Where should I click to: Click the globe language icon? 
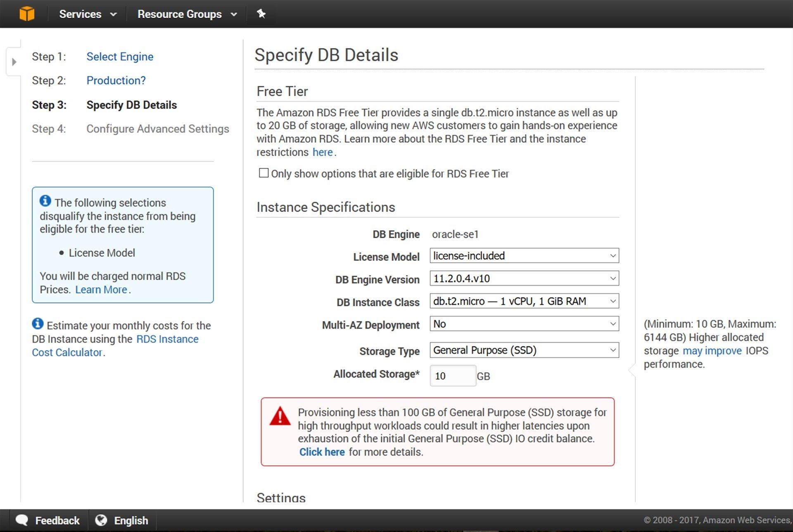(101, 520)
